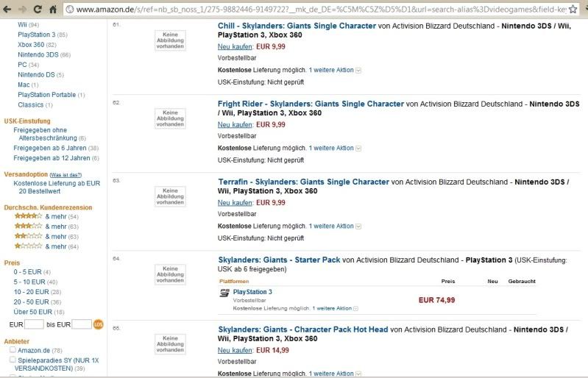Screen dimensions: 588x378
Task: Expand weitere Aktion dropdown for Fright Rider
Action: pos(358,149)
